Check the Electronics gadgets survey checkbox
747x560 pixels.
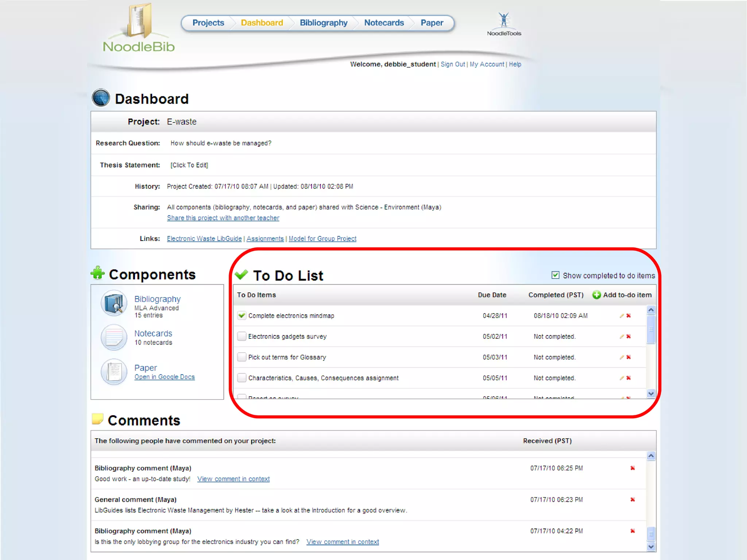tap(241, 337)
